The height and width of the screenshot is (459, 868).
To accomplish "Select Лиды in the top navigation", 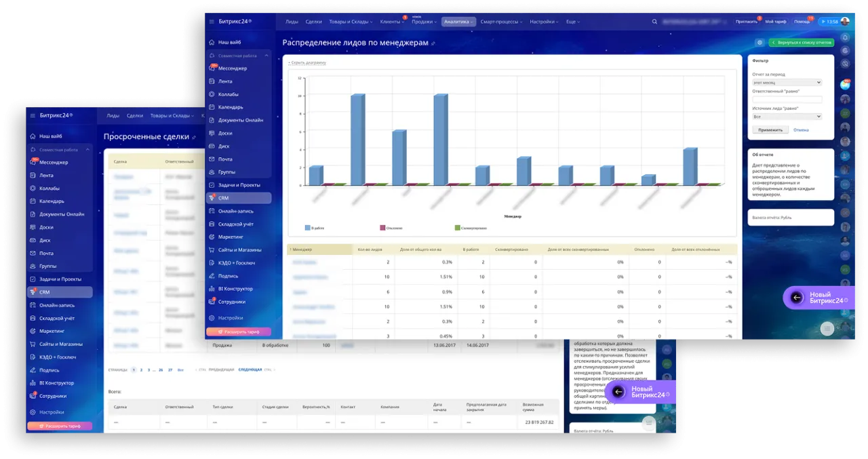I will click(292, 22).
